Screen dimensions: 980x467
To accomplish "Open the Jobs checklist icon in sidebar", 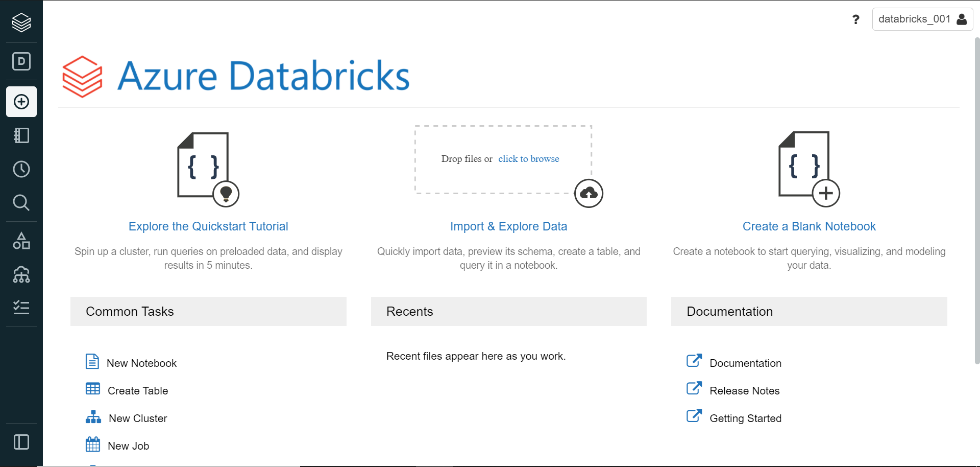I will 21,307.
